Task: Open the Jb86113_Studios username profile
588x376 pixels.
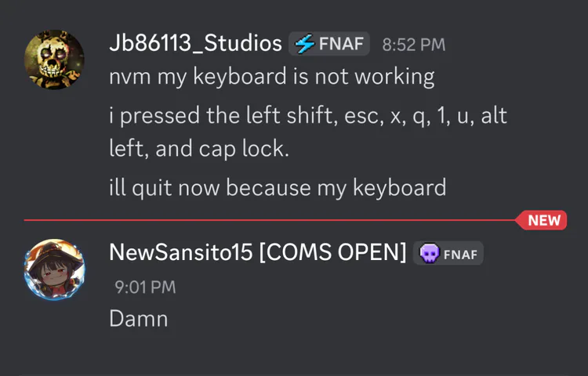Action: point(195,43)
